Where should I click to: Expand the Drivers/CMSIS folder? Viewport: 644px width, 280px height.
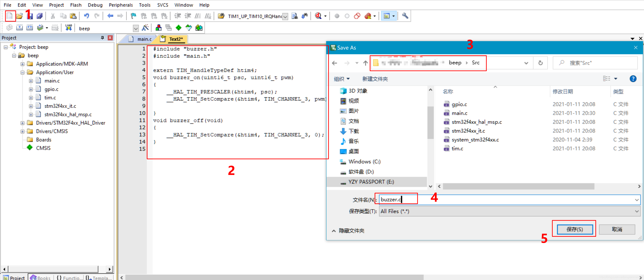[x=23, y=131]
